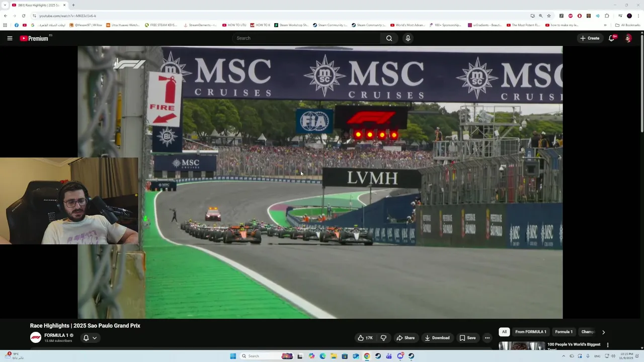Viewport: 644px width, 362px height.
Task: Reload the page in browser toolbar
Action: coord(23,16)
